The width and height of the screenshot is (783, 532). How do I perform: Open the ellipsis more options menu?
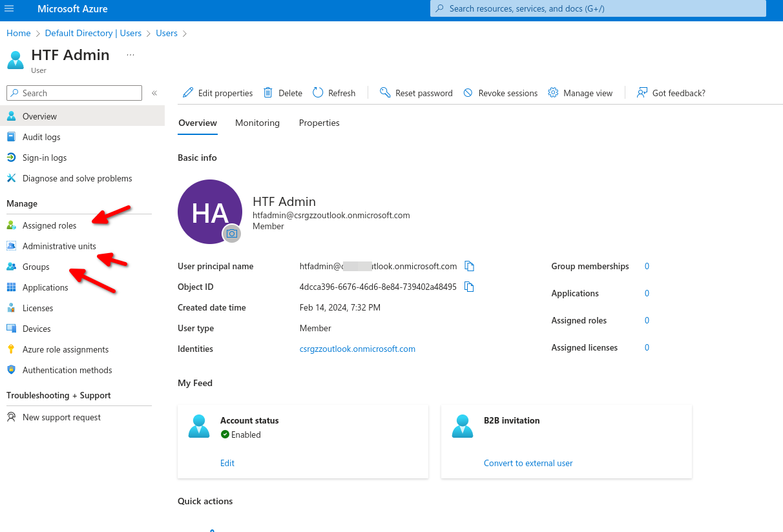pos(130,55)
